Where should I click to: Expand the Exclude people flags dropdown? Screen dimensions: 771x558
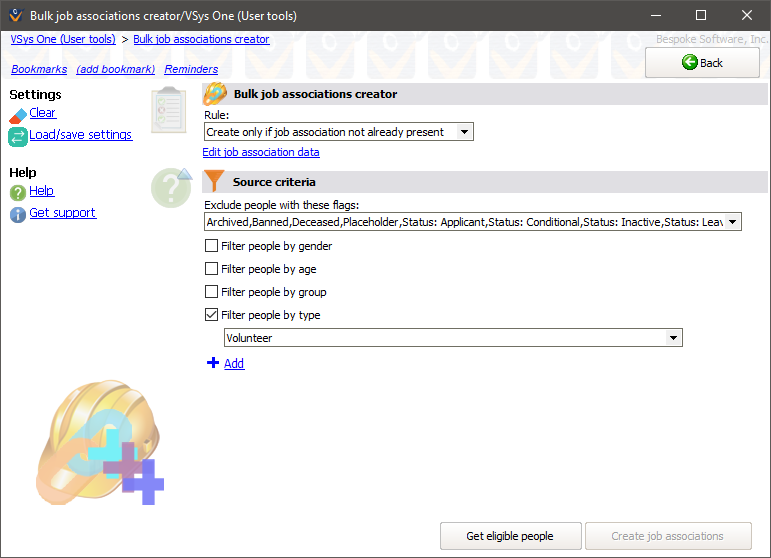(x=732, y=222)
